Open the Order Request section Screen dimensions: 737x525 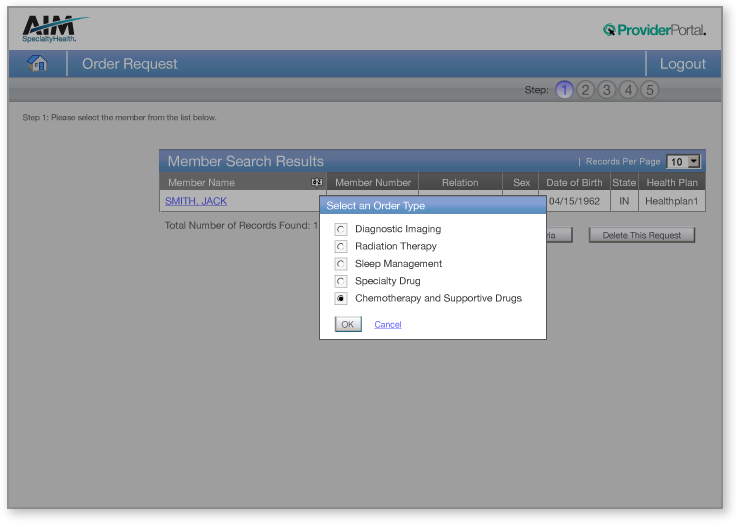(x=130, y=64)
